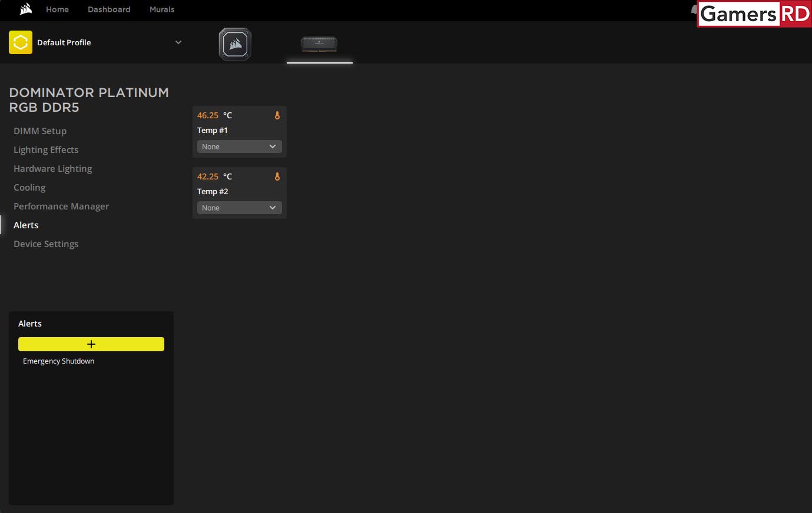Select the Emergency Shutdown alert
812x513 pixels.
tap(59, 361)
